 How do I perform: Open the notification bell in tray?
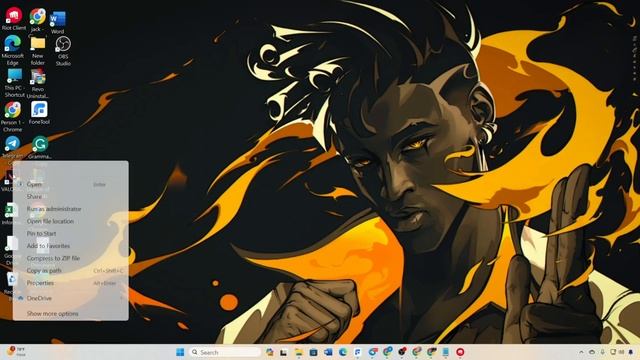(x=631, y=352)
